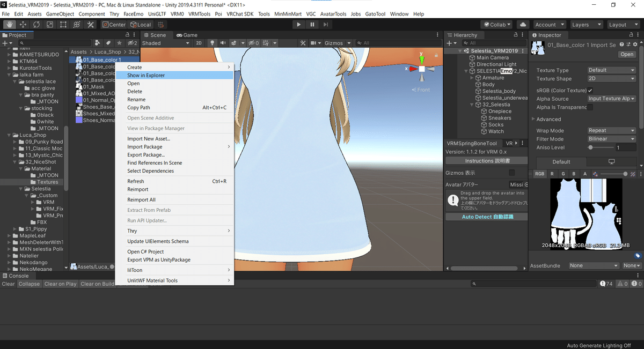Choose Show in Explorer from context menu
Image resolution: width=644 pixels, height=349 pixels.
coord(146,76)
